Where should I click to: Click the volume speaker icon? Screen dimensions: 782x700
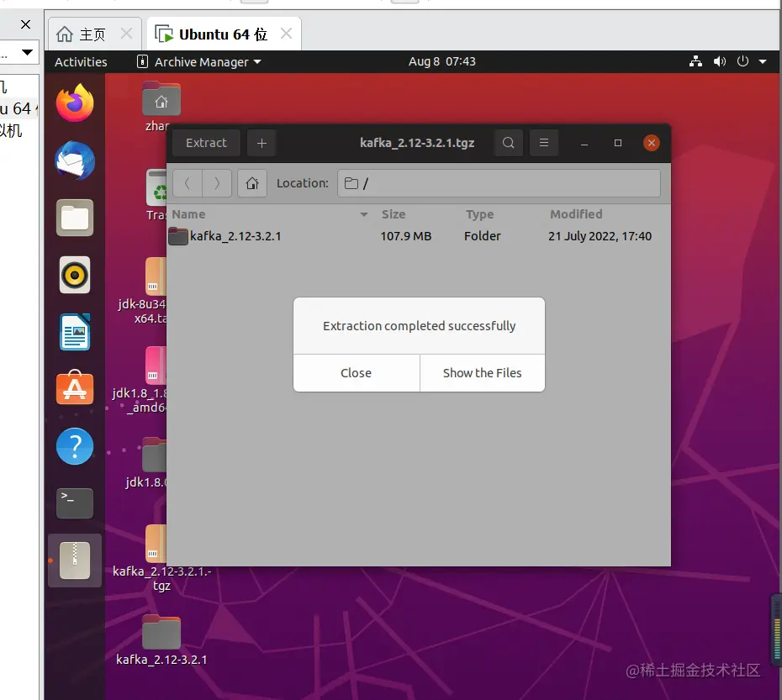coord(719,61)
